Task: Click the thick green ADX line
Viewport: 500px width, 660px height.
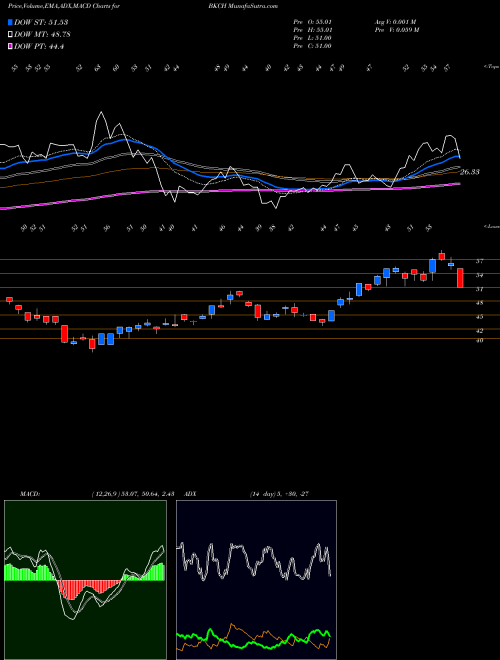Action: (254, 639)
